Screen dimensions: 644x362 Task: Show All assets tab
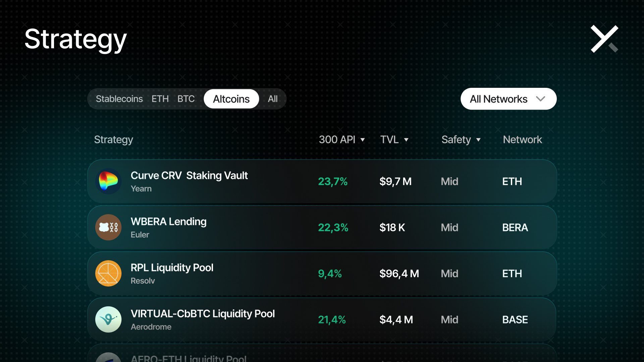(x=272, y=99)
